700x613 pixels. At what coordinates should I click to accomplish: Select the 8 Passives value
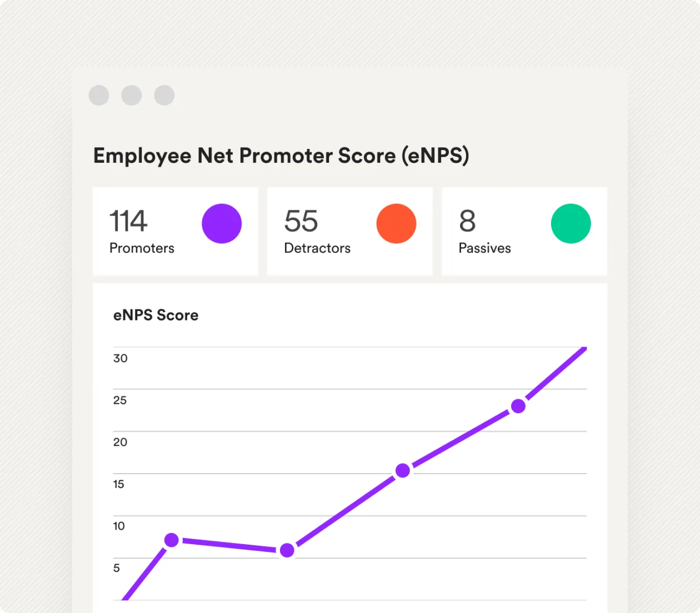click(467, 221)
